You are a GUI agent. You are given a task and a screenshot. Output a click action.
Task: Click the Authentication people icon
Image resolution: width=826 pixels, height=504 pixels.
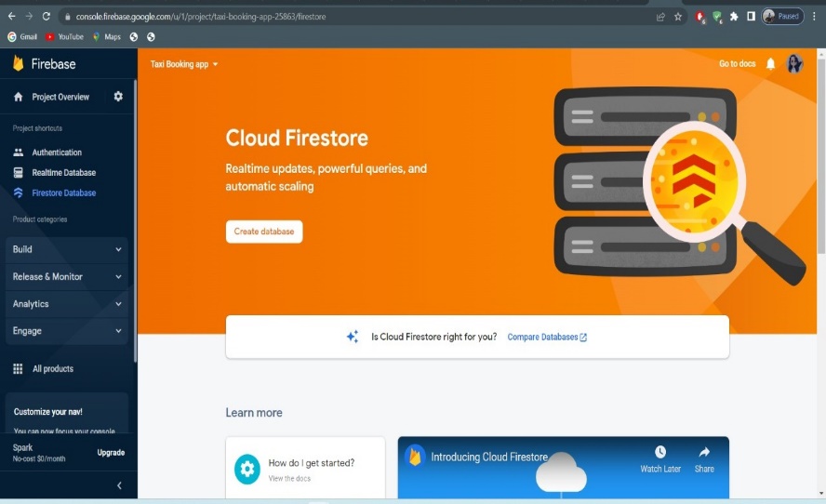click(19, 153)
